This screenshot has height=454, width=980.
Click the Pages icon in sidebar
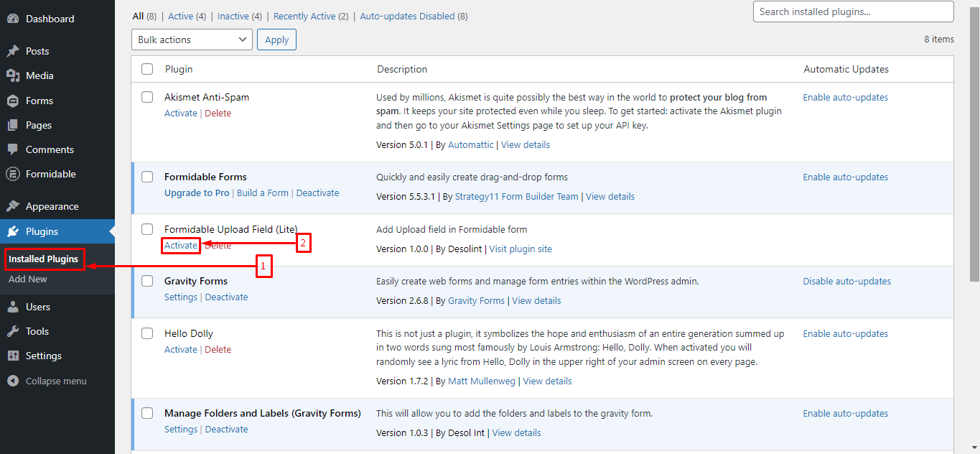(x=13, y=125)
